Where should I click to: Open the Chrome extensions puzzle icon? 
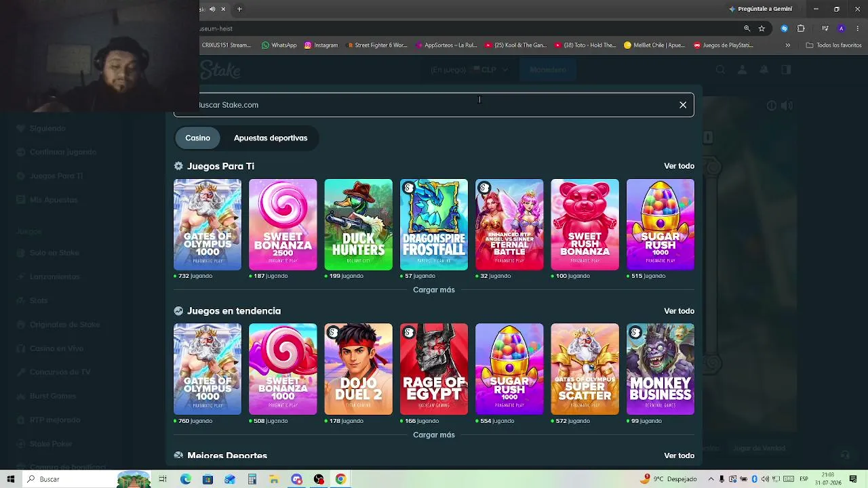(801, 28)
